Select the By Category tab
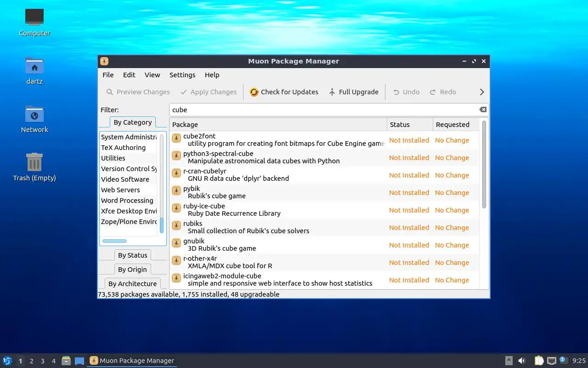588x368 pixels. pos(133,122)
